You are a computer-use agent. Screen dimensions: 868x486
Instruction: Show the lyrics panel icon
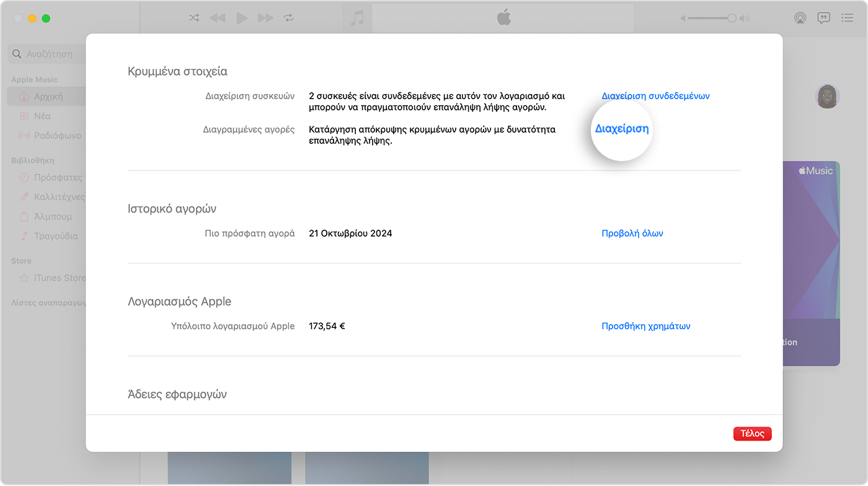coord(823,18)
